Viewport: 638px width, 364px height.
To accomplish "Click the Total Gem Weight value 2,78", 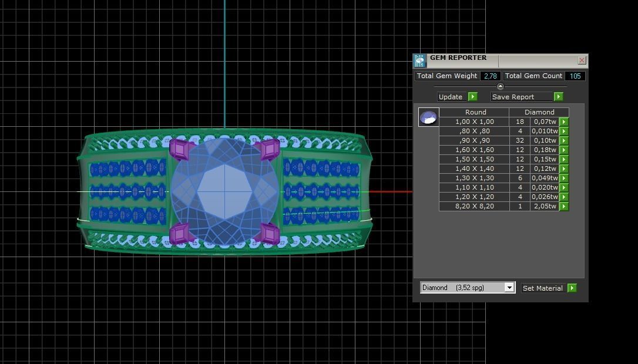I will tap(491, 76).
